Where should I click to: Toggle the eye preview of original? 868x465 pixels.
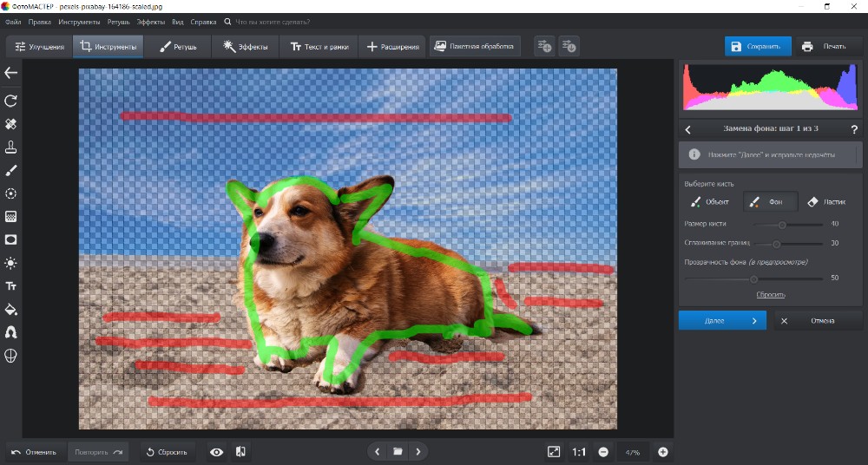click(217, 452)
